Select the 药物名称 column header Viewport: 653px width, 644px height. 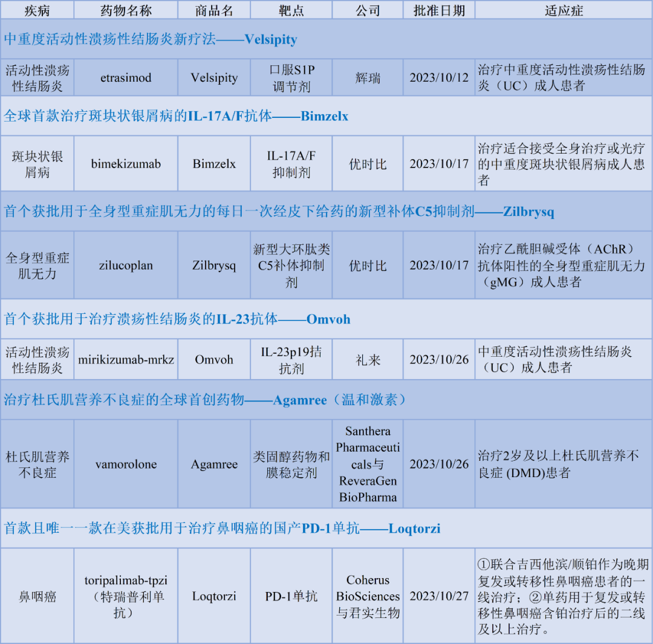click(125, 10)
